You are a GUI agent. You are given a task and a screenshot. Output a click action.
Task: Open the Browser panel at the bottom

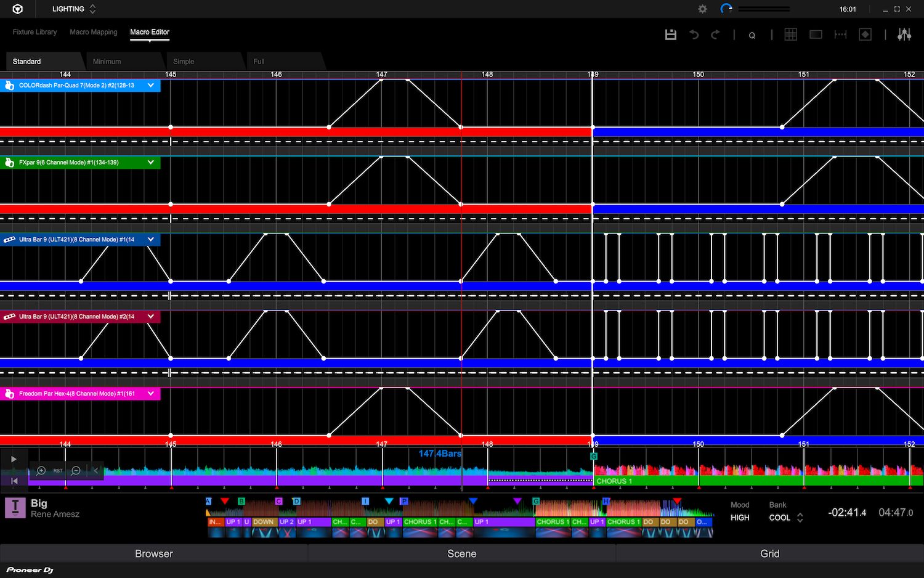(x=153, y=553)
